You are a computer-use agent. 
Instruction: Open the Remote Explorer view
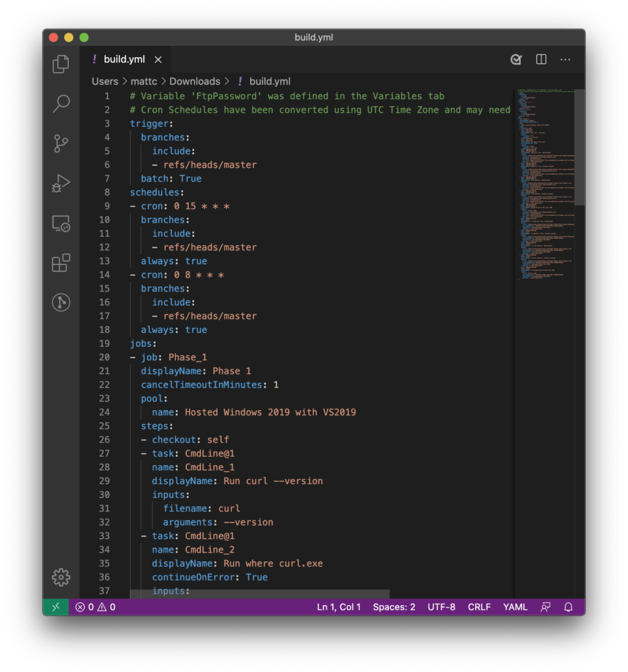click(x=60, y=223)
